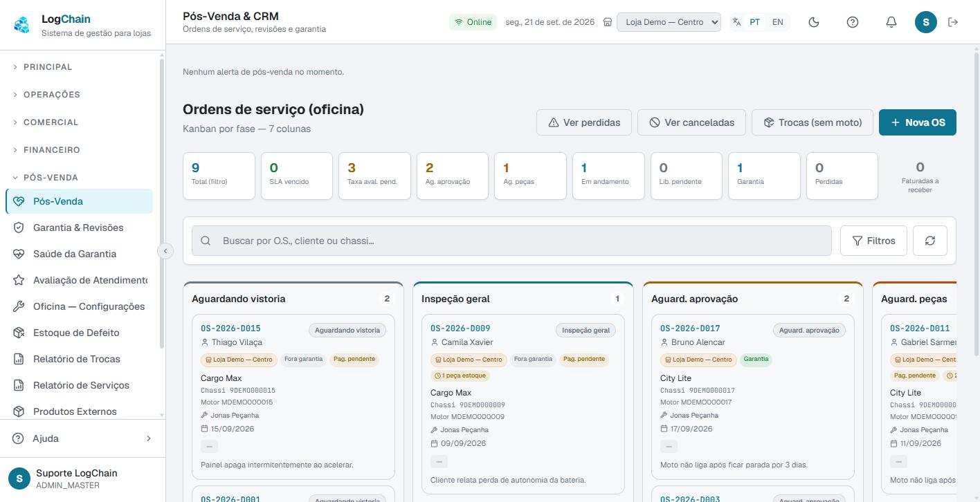The image size is (980, 502).
Task: Open the notifications bell
Action: pyautogui.click(x=891, y=22)
